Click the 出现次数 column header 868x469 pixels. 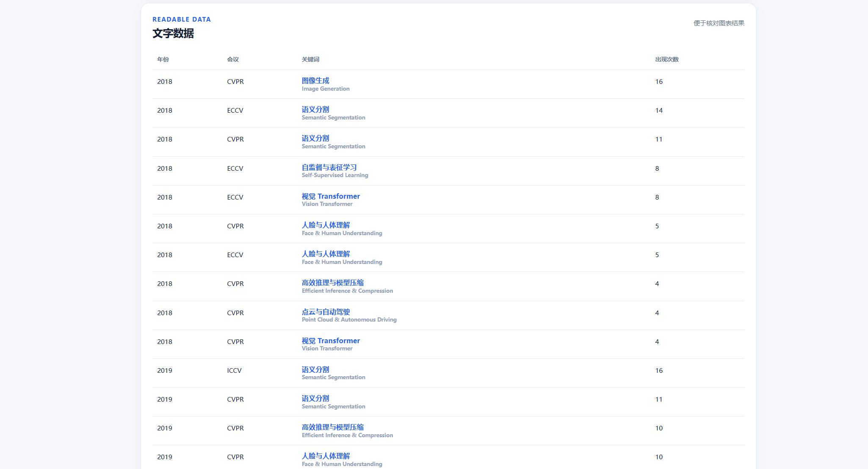(667, 59)
